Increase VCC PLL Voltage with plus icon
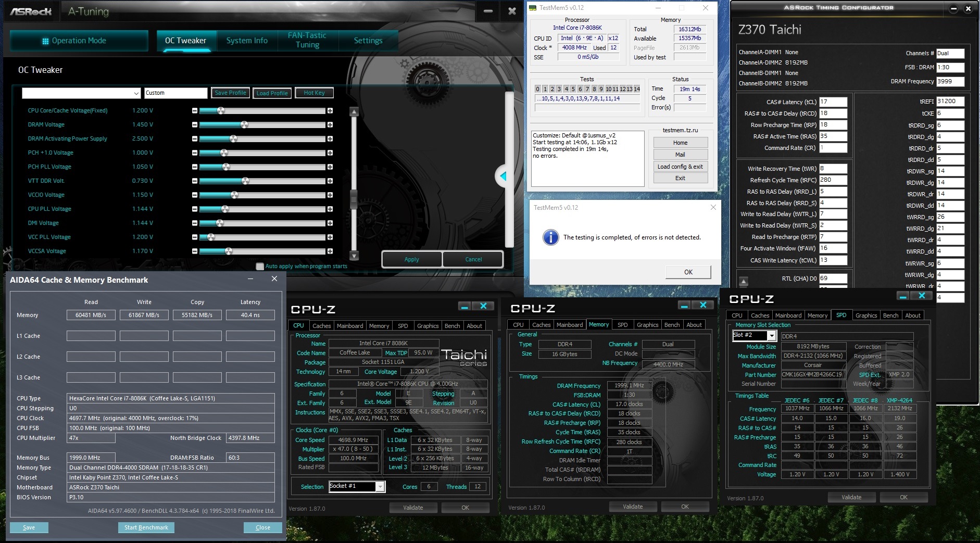The height and width of the screenshot is (543, 980). [x=330, y=237]
